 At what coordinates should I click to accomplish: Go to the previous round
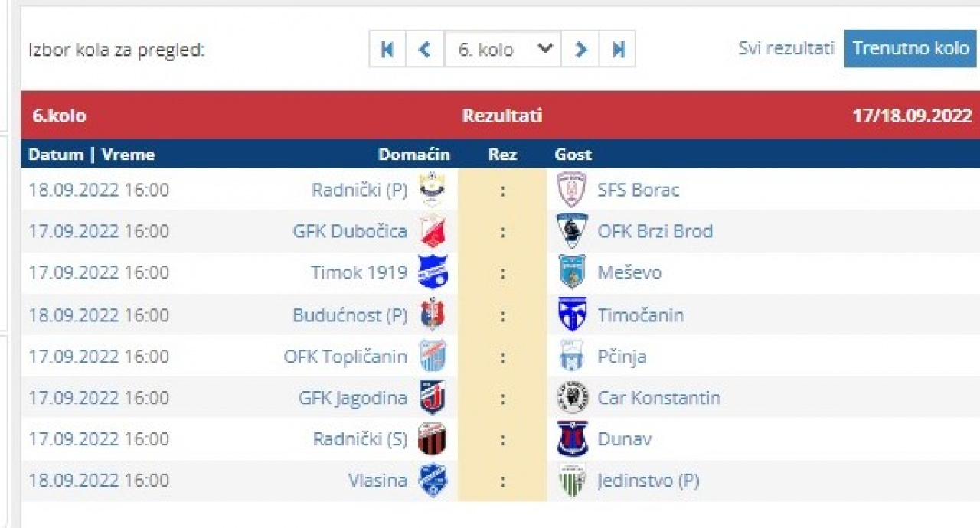pos(425,50)
